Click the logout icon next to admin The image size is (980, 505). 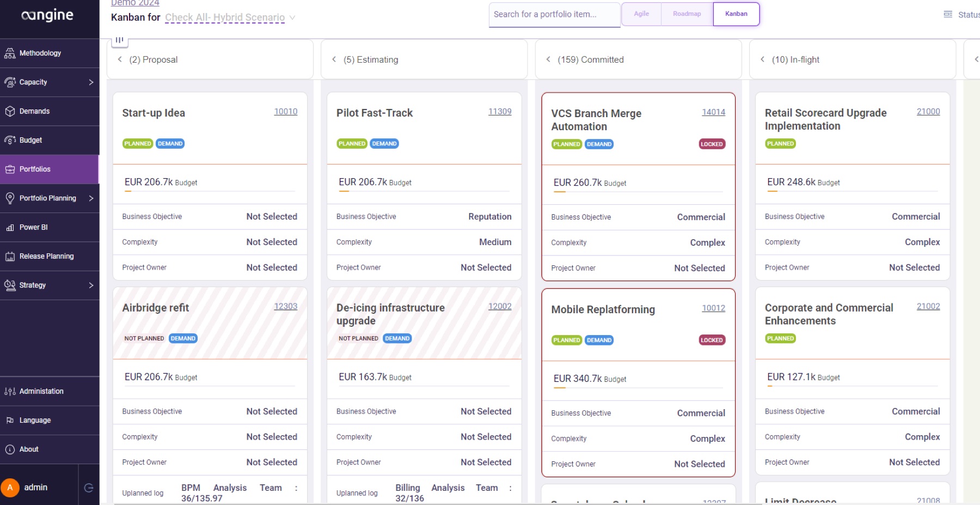pyautogui.click(x=89, y=488)
